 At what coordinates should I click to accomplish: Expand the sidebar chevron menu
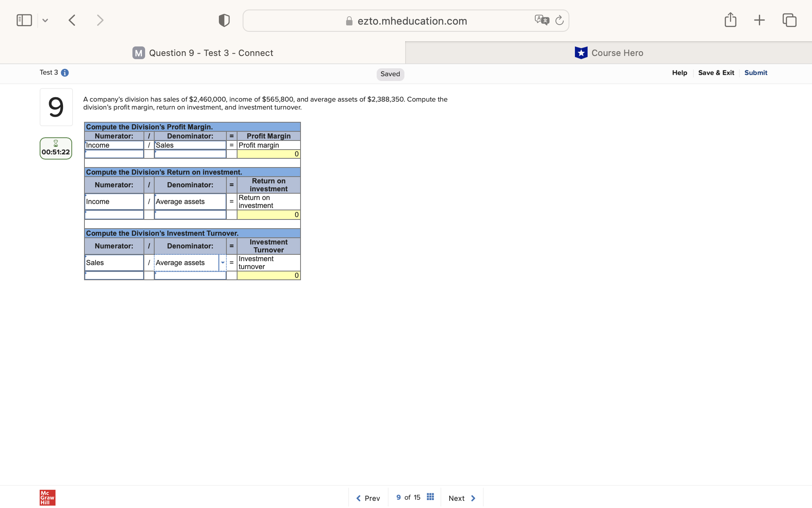tap(45, 20)
